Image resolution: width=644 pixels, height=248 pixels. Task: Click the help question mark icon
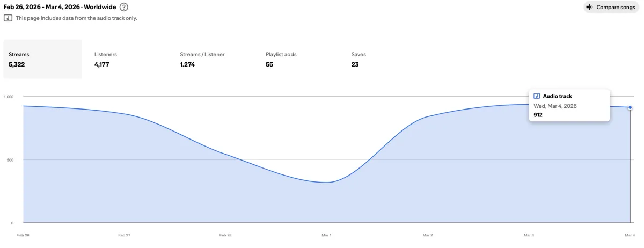pos(124,7)
